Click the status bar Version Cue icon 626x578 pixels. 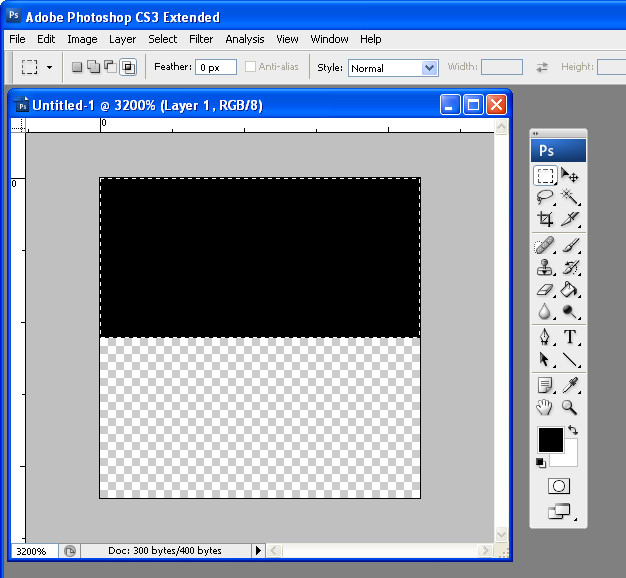pos(70,551)
